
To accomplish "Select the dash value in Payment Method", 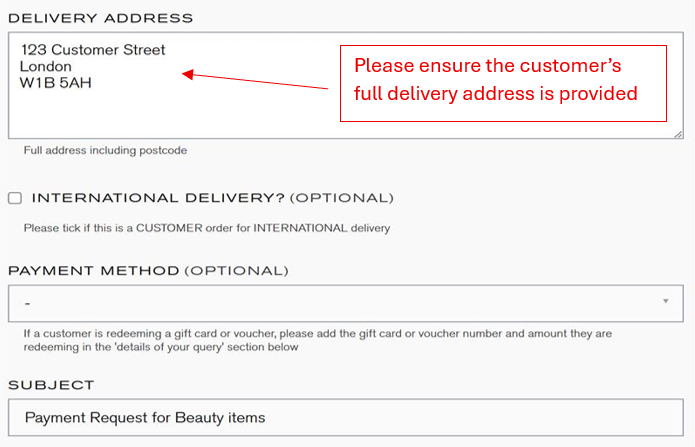I will click(x=28, y=302).
